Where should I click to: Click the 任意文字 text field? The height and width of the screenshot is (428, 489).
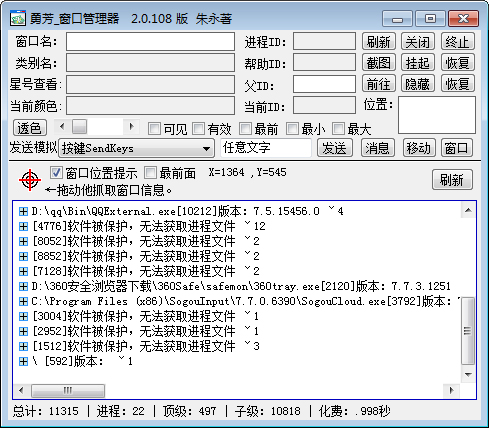point(266,148)
